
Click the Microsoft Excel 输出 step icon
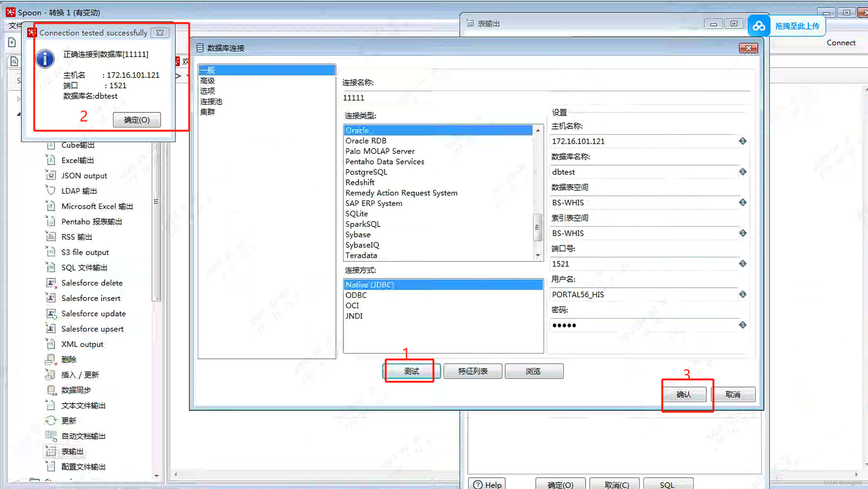click(51, 206)
